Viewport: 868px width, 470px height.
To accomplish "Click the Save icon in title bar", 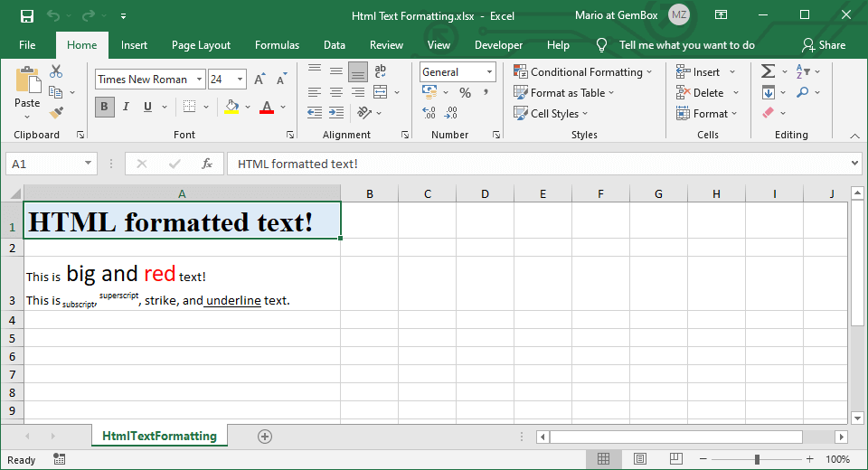I will tap(26, 15).
